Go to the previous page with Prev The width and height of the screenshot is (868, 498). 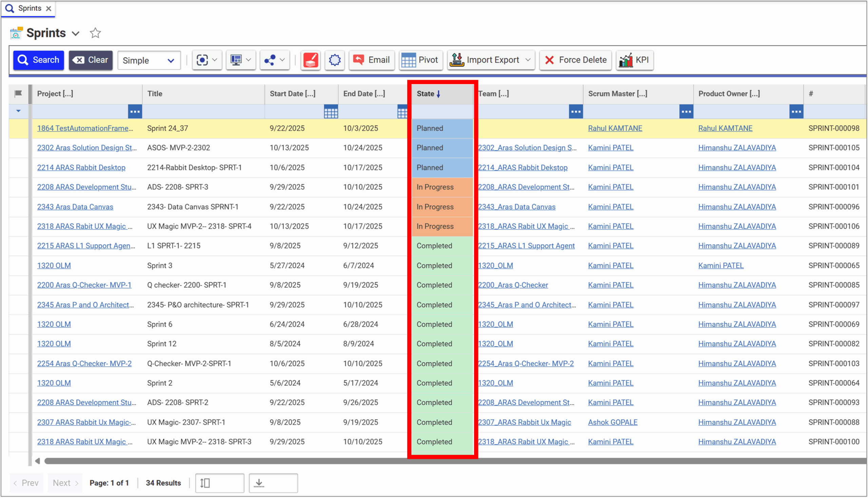(26, 483)
